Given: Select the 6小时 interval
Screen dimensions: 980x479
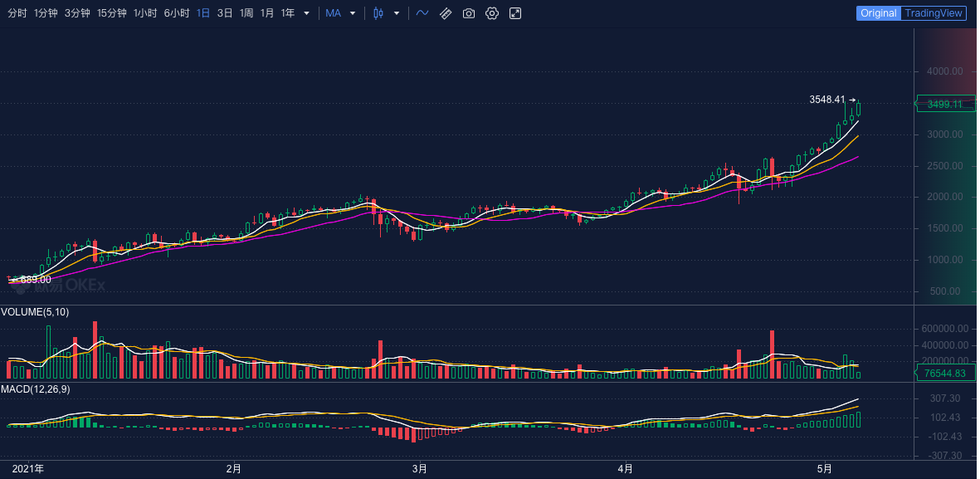Looking at the screenshot, I should (x=176, y=13).
